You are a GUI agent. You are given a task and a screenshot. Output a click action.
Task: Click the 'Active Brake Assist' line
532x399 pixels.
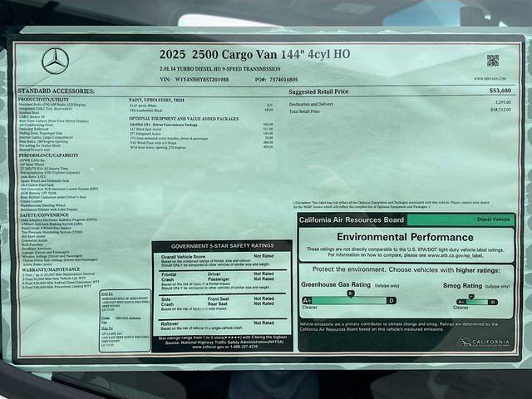click(37, 264)
